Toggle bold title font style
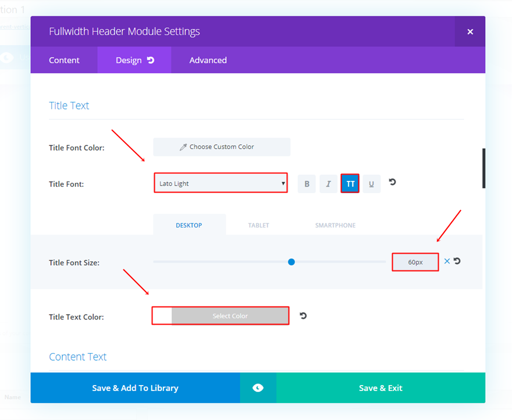This screenshot has height=420, width=512. [307, 184]
